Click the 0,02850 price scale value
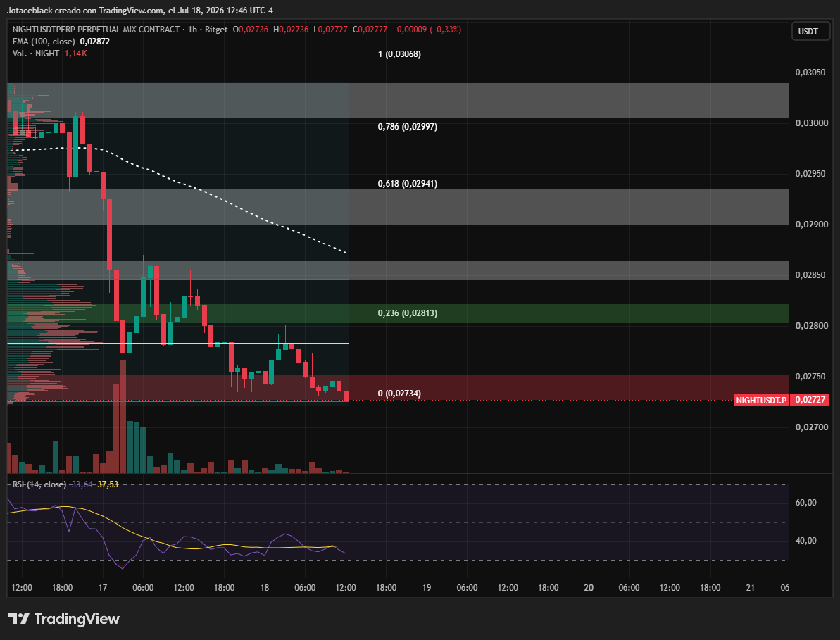This screenshot has height=640, width=840. pos(810,275)
